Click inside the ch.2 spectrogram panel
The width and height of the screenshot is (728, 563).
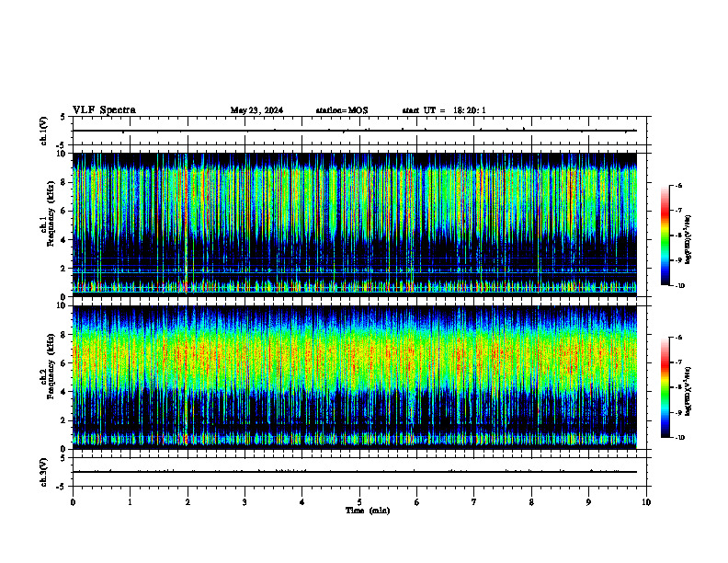355,377
